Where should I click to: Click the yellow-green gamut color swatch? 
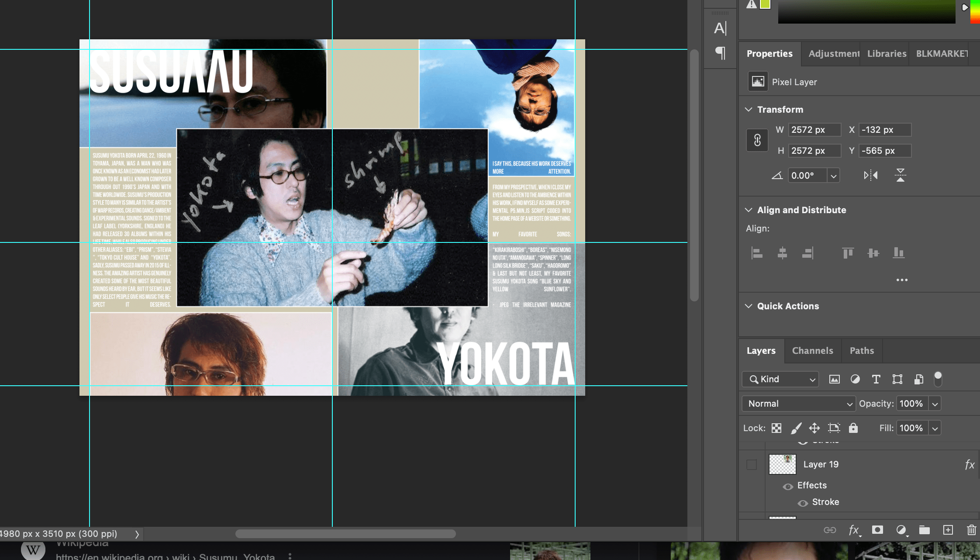pos(765,4)
